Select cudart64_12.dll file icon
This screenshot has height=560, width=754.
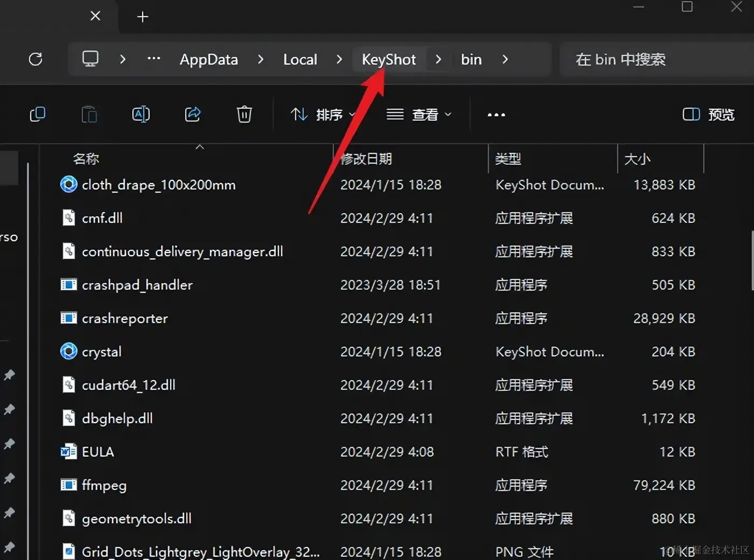coord(68,385)
